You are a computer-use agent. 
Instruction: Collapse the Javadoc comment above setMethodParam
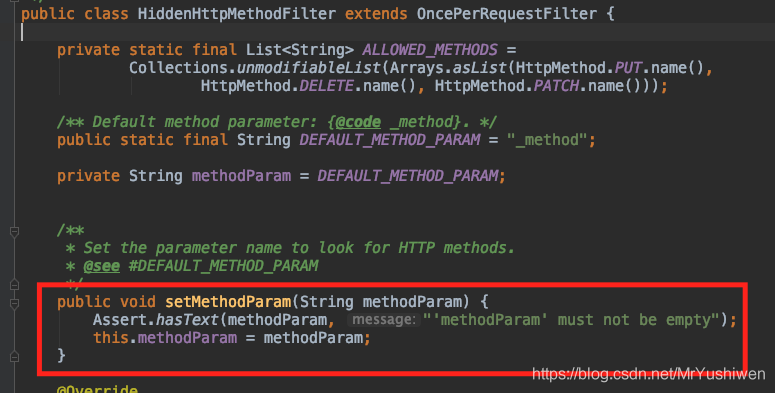click(x=14, y=231)
